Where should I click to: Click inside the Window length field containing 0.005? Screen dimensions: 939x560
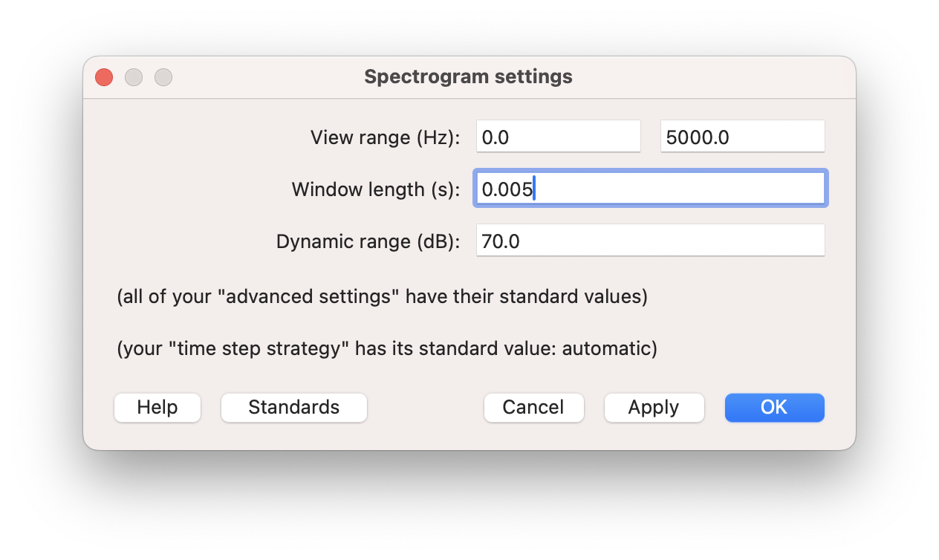651,189
